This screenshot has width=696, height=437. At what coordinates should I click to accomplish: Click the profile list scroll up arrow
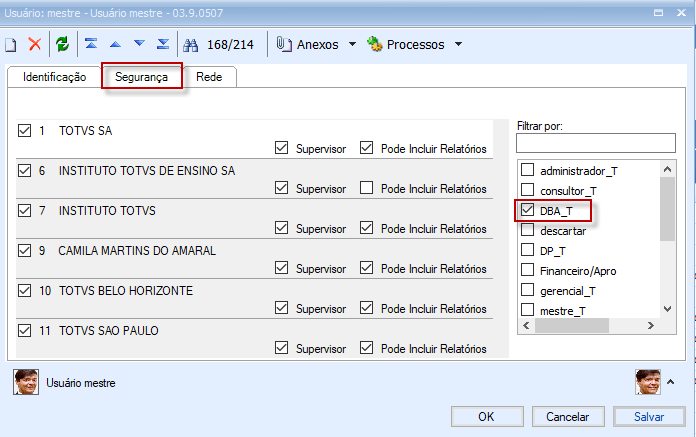(667, 169)
